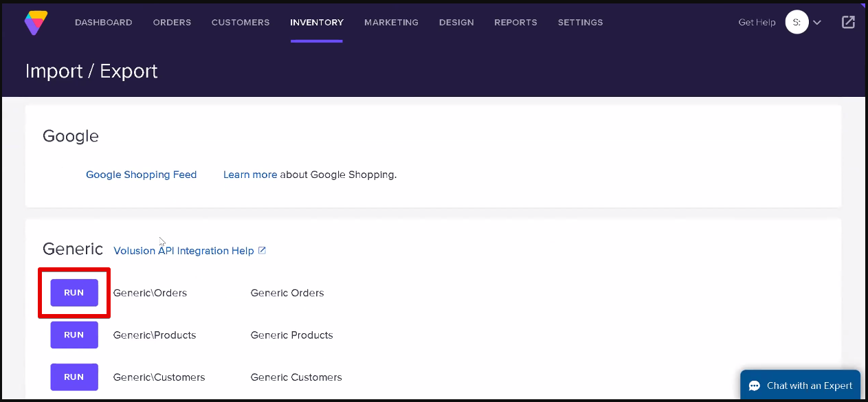The image size is (868, 402).
Task: Click the Get Help link
Action: [x=757, y=23]
